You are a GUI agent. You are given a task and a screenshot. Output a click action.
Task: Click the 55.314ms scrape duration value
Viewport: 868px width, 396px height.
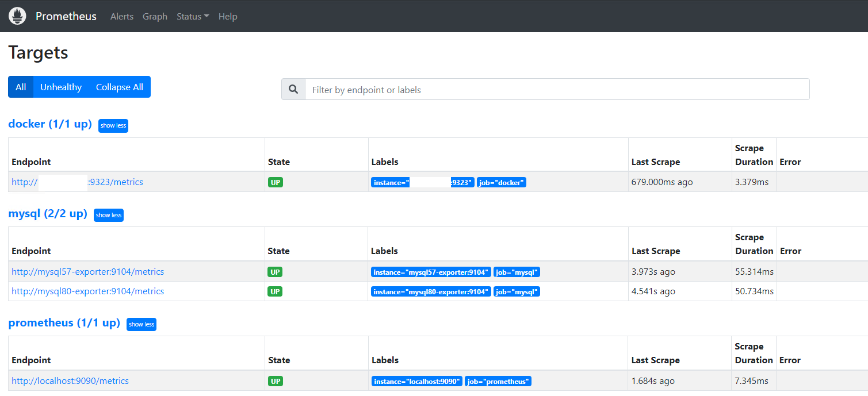coord(754,271)
